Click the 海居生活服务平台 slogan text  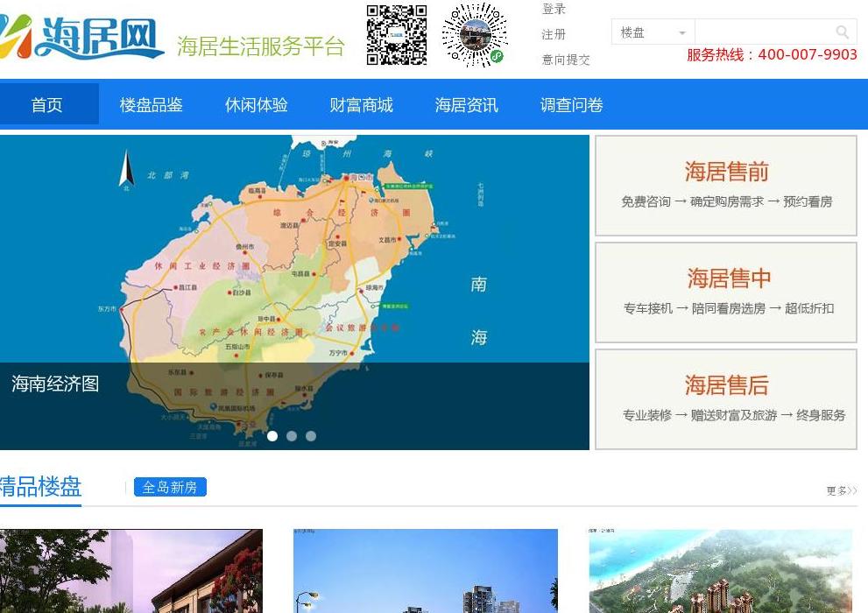coord(261,46)
